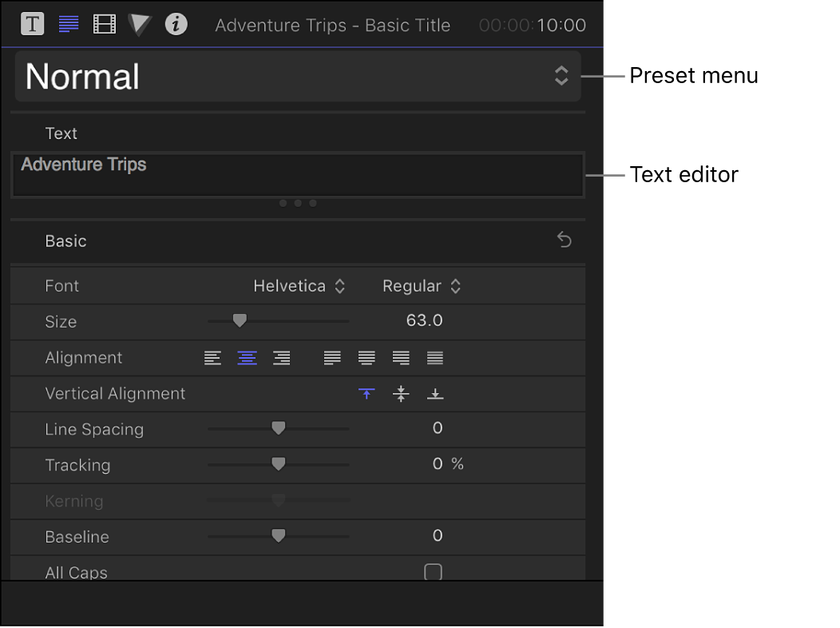Open the Title inspector with the triangle icon
Viewport: 840px width, 628px height.
pyautogui.click(x=139, y=24)
